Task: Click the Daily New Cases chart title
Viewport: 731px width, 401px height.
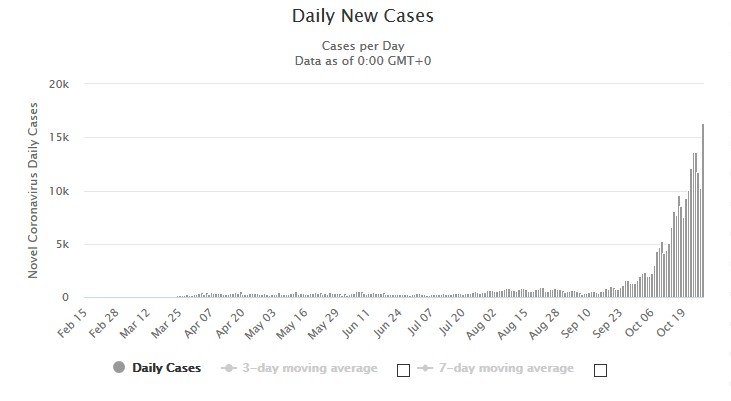Action: 363,15
